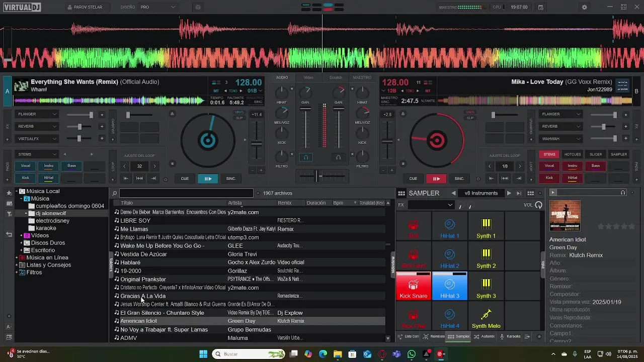644x362 pixels.
Task: Switch deck B pads to SAMPLER
Action: pos(619,154)
